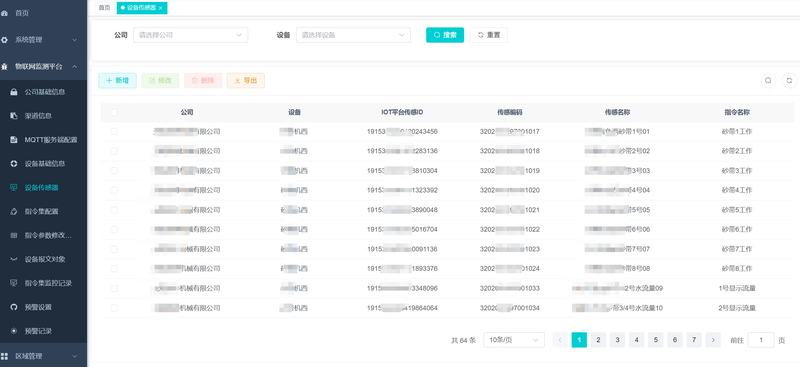Go to previous page arrow
This screenshot has height=367, width=800.
(x=560, y=340)
